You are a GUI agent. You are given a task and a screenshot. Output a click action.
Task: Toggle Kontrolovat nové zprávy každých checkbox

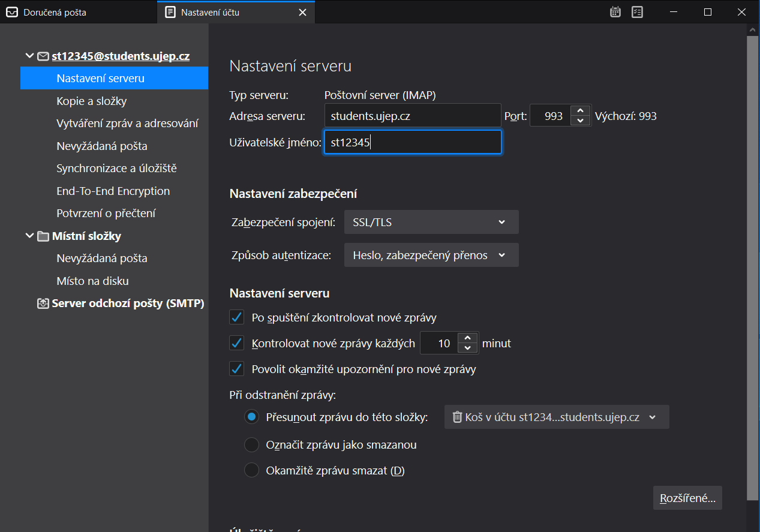(237, 344)
